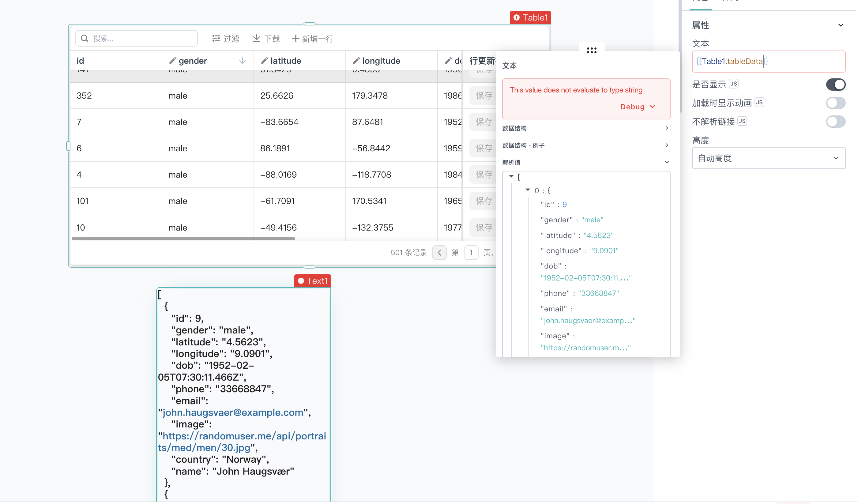Click the download icon labeled 下载
The image size is (858, 504).
click(256, 39)
